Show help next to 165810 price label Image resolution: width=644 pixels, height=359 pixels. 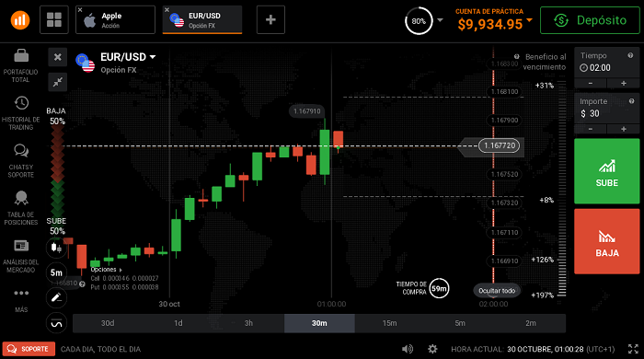82,284
